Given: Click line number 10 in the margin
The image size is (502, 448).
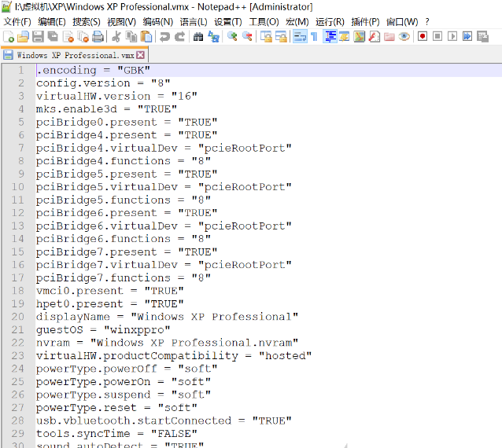Looking at the screenshot, I should tap(18, 187).
